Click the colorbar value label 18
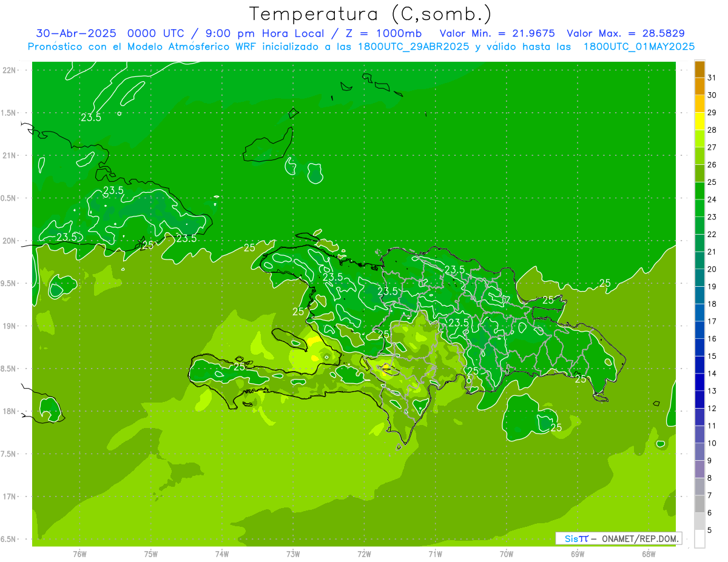Image resolution: width=728 pixels, height=562 pixels. point(712,304)
